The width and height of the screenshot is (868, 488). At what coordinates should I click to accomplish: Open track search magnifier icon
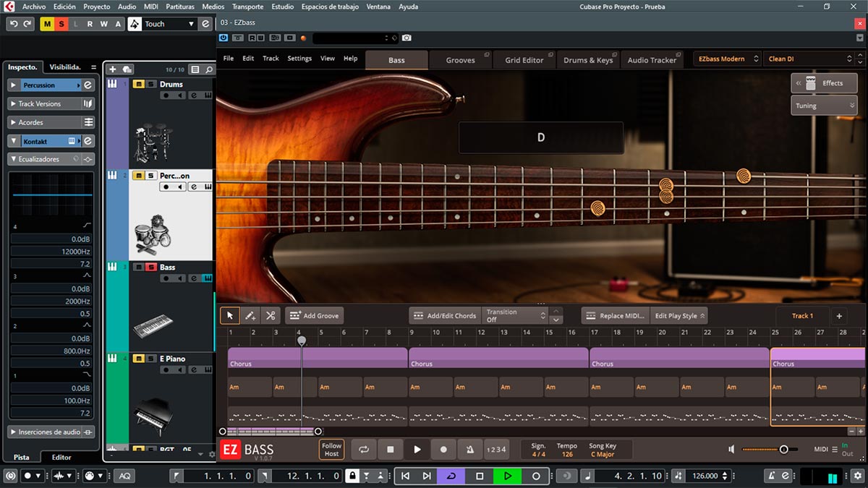209,69
